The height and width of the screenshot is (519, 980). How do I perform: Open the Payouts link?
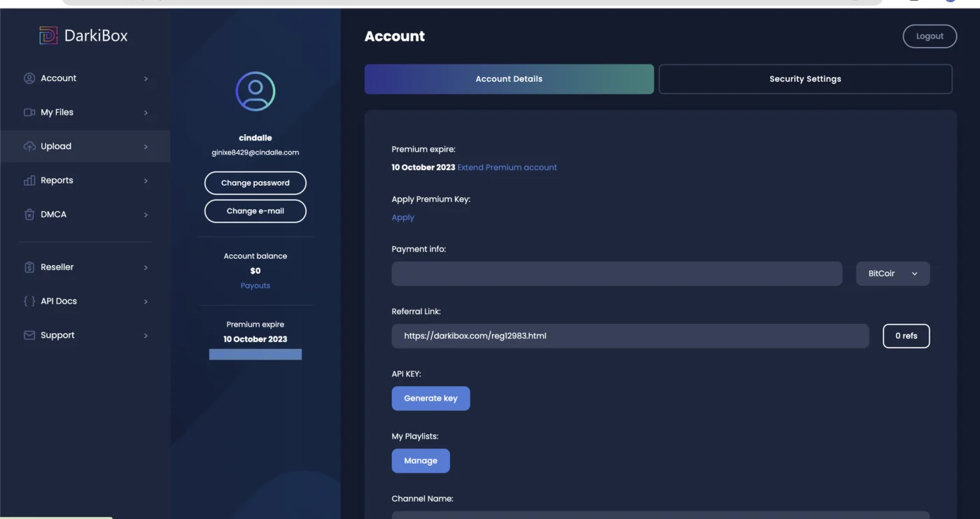(x=255, y=285)
